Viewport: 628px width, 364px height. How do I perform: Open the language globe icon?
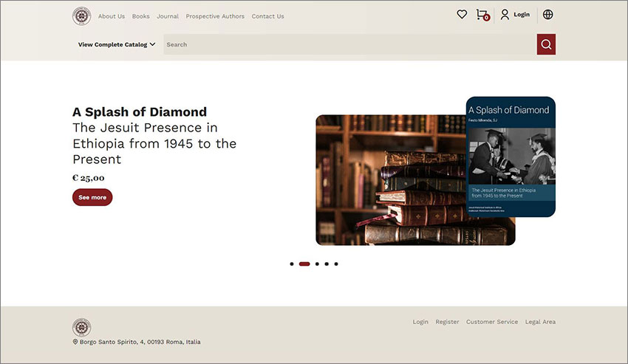pyautogui.click(x=547, y=15)
